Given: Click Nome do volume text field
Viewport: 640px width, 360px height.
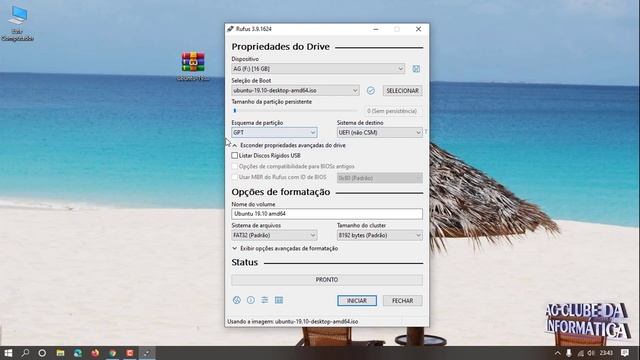Looking at the screenshot, I should (327, 214).
